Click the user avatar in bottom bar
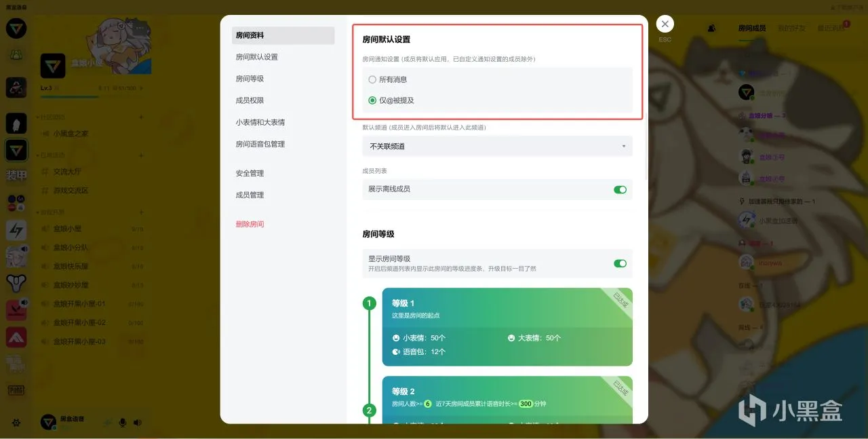The height and width of the screenshot is (439, 868). point(49,423)
